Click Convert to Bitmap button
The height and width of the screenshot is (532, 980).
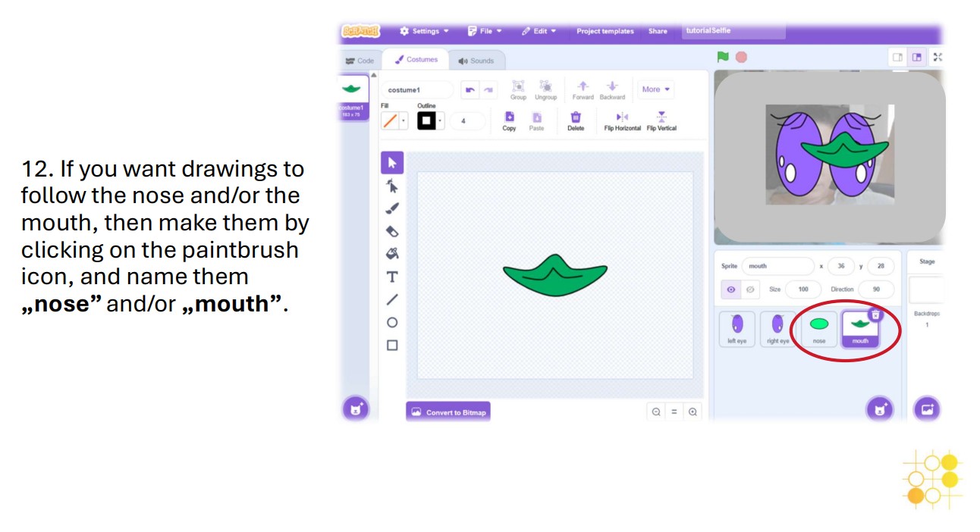[x=448, y=412]
